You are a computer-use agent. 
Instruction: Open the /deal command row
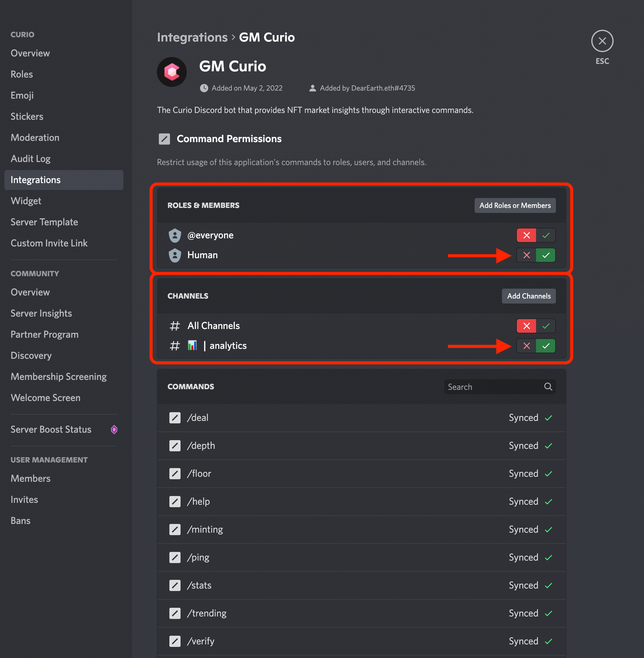point(361,418)
